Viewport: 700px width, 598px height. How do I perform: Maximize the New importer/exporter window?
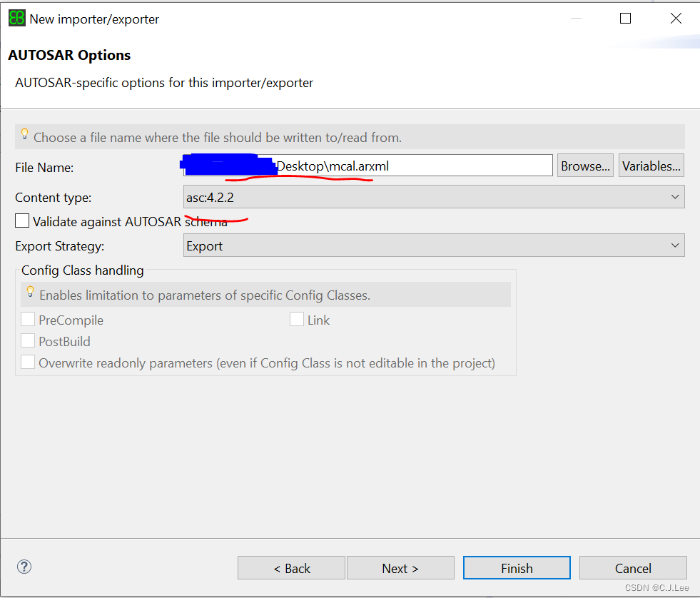[626, 19]
